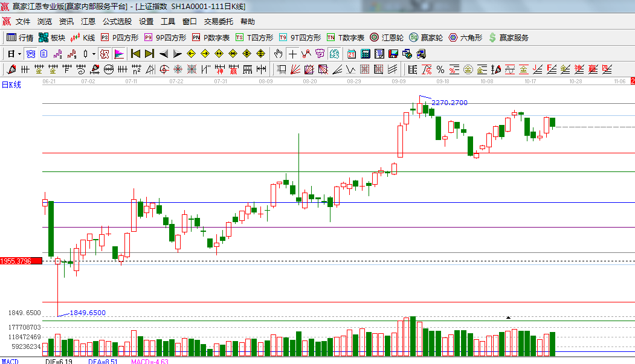The height and width of the screenshot is (364, 635).
Task: Expand the candlestick style dropdown arrow
Action: [93, 54]
